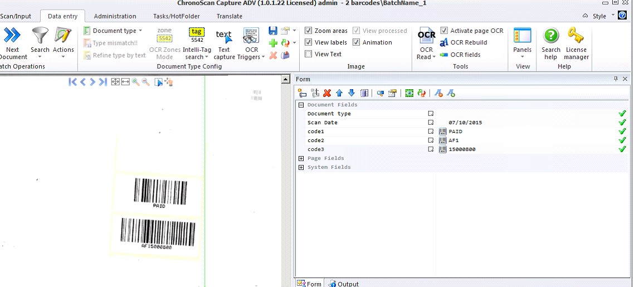
Task: Open the Output tab at bottom
Action: point(343,284)
